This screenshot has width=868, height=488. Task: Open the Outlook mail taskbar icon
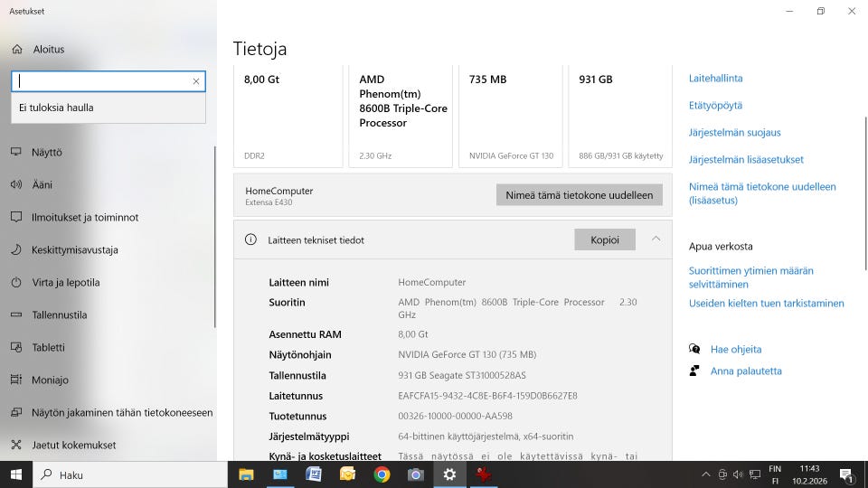(347, 474)
